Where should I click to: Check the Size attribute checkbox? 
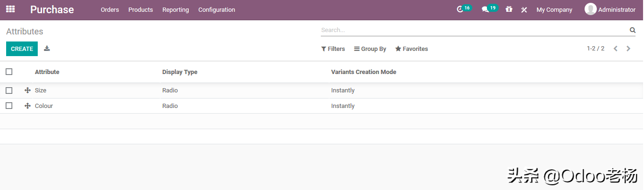tap(9, 91)
